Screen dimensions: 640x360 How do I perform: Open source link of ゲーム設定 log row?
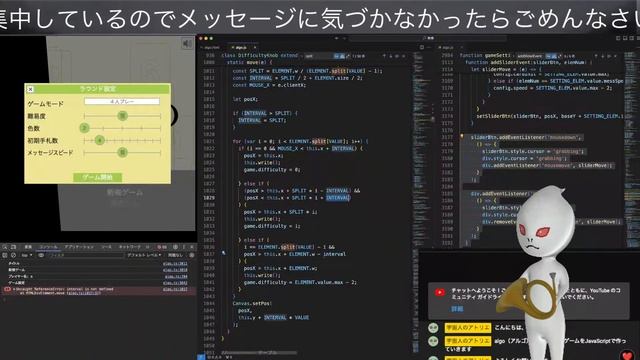coord(175,283)
